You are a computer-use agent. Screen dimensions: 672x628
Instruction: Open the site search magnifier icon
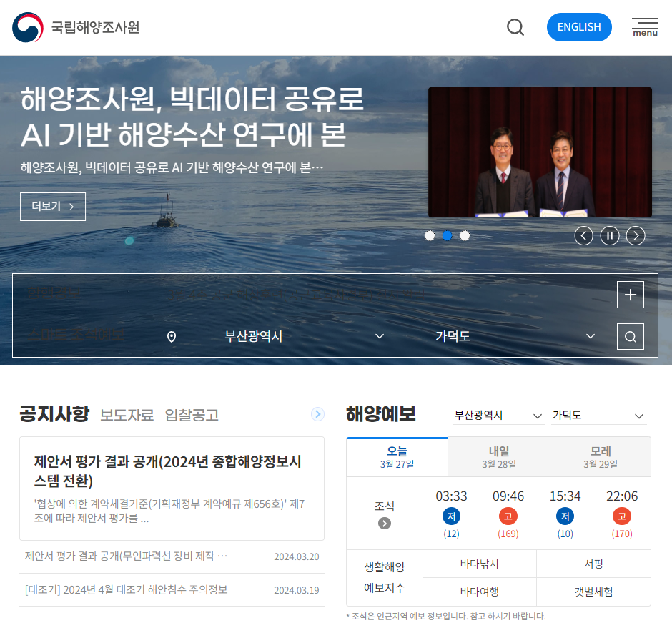click(515, 27)
